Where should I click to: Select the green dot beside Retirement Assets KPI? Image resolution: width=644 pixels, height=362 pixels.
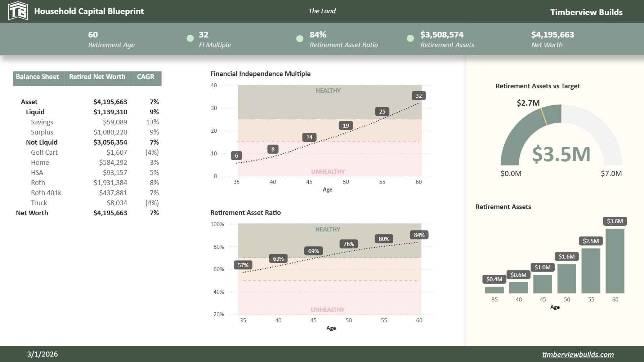tap(410, 39)
